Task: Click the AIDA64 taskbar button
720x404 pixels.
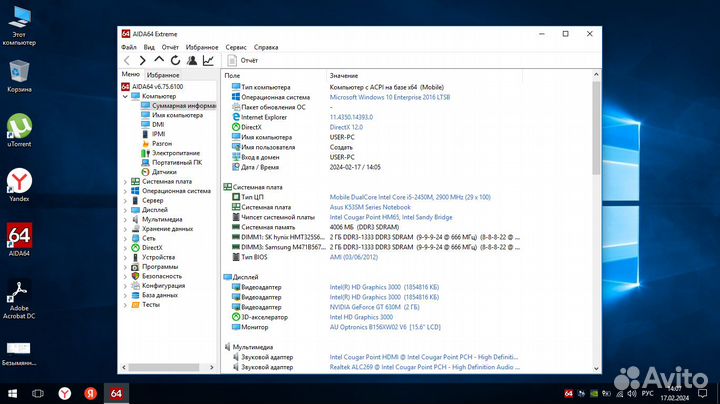Action: coord(116,393)
